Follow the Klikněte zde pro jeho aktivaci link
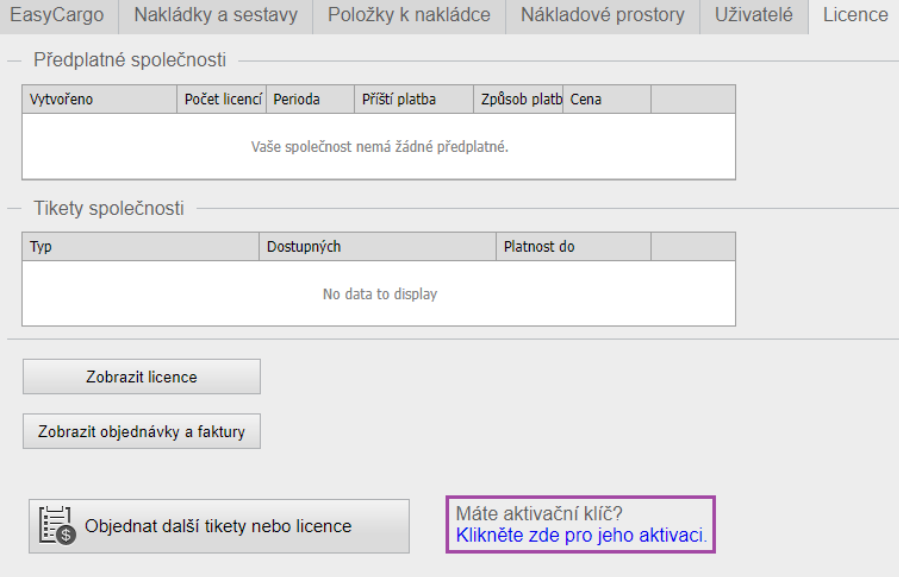The width and height of the screenshot is (899, 580). point(581,535)
